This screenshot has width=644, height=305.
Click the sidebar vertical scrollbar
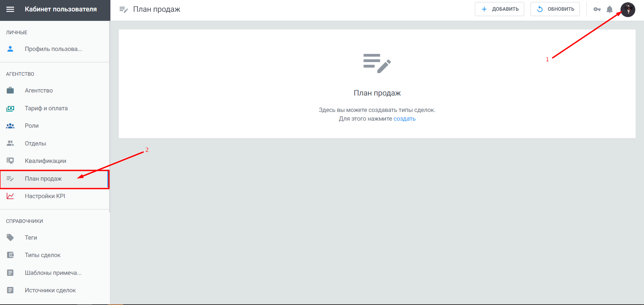(x=109, y=117)
